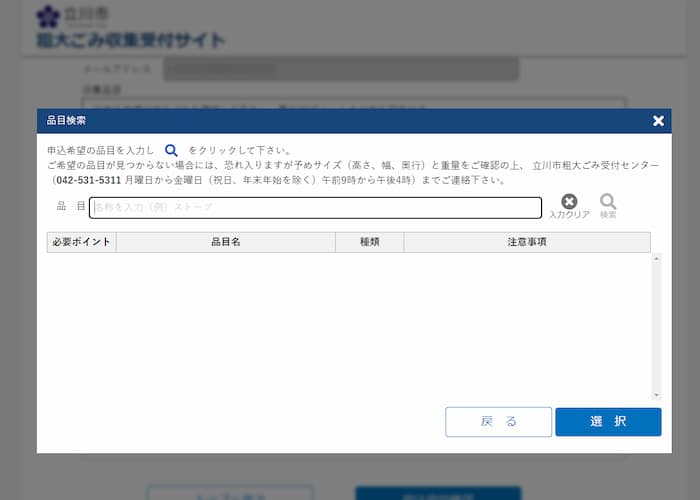
Task: Click the blue magnifier icon in the instructions
Action: [171, 150]
